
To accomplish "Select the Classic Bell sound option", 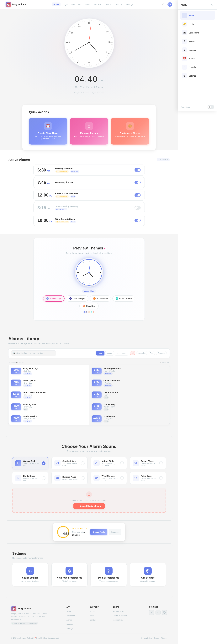I will pyautogui.click(x=30, y=463).
